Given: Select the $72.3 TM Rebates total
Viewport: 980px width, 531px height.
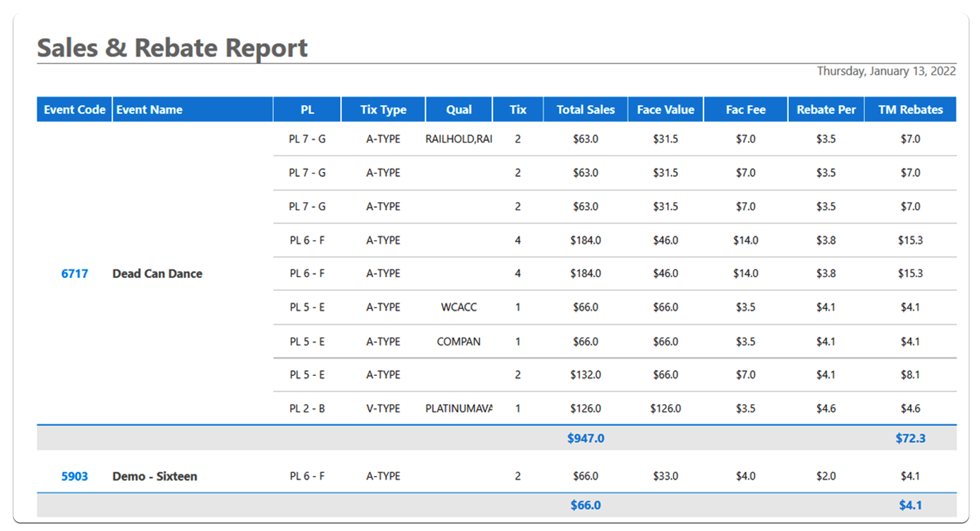Looking at the screenshot, I should (x=911, y=438).
